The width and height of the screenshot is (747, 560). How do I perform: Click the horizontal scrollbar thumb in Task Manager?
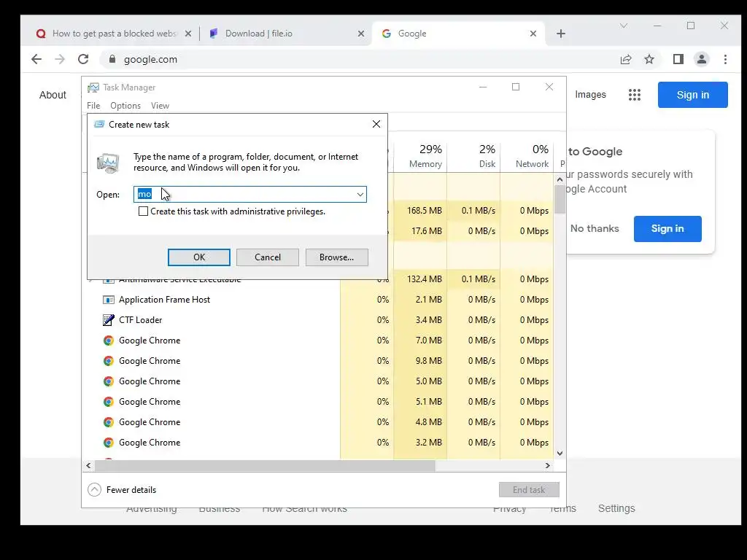tap(265, 465)
